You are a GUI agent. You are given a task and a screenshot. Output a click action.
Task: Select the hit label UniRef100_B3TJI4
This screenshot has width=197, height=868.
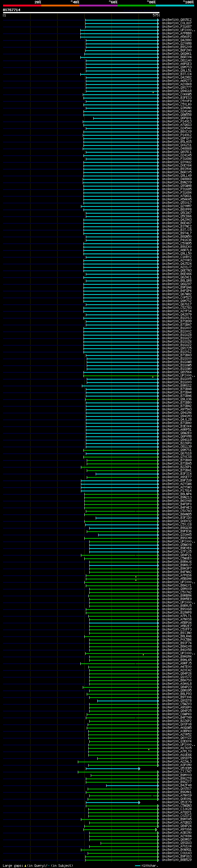point(177,74)
